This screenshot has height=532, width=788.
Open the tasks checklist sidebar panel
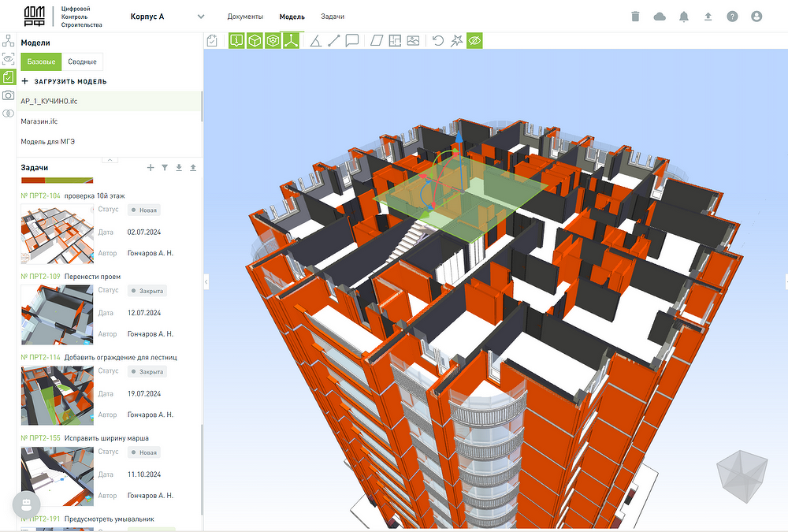click(x=8, y=77)
